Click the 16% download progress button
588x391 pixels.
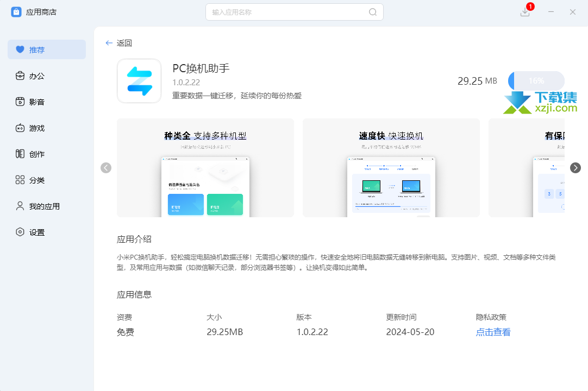[536, 81]
